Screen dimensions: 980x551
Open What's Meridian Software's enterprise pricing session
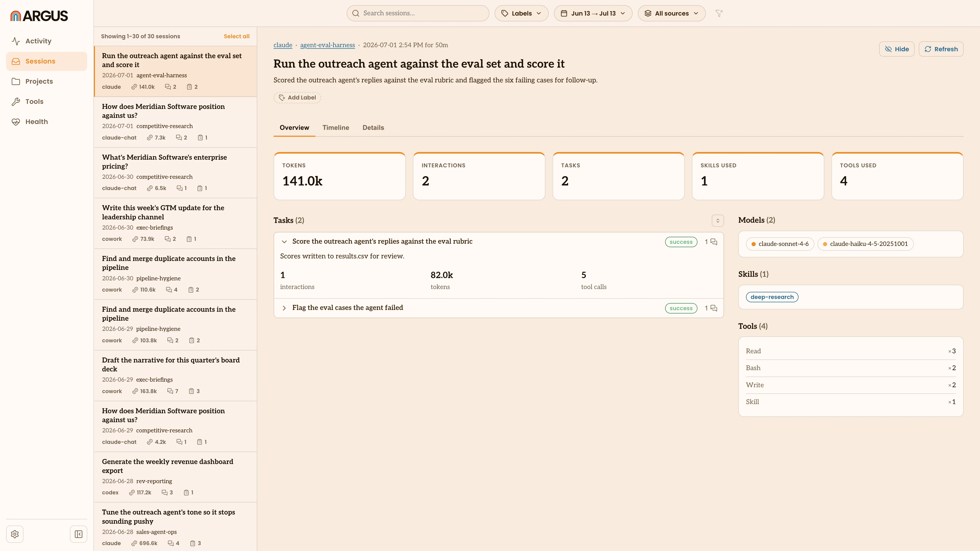point(175,173)
